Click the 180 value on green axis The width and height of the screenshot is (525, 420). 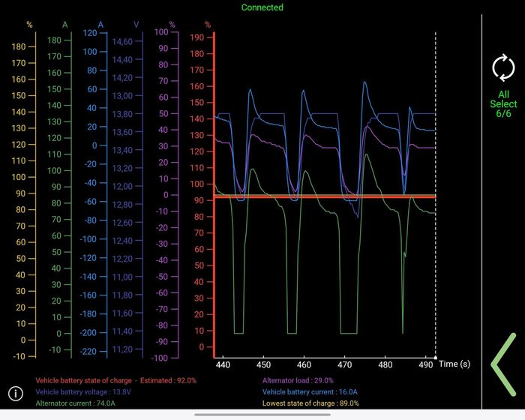click(x=54, y=40)
